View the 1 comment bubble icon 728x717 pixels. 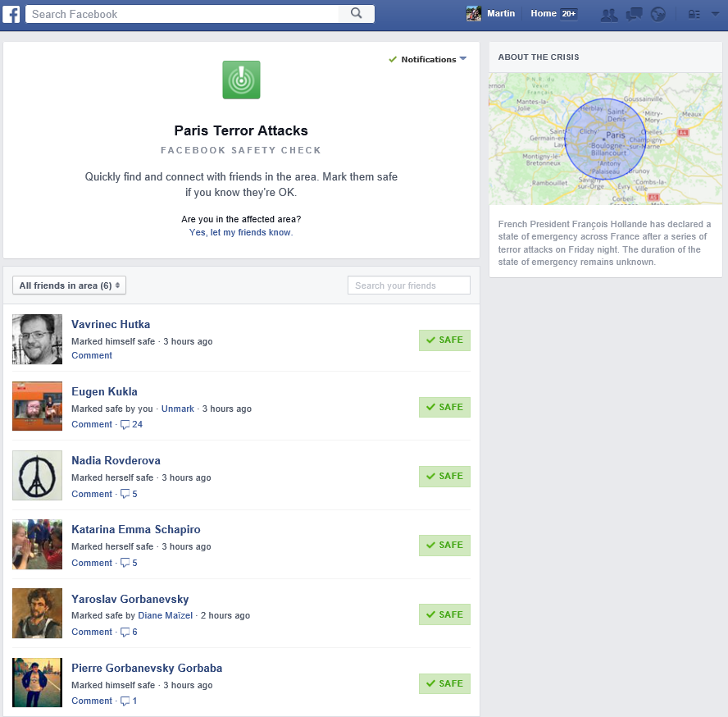[x=125, y=701]
